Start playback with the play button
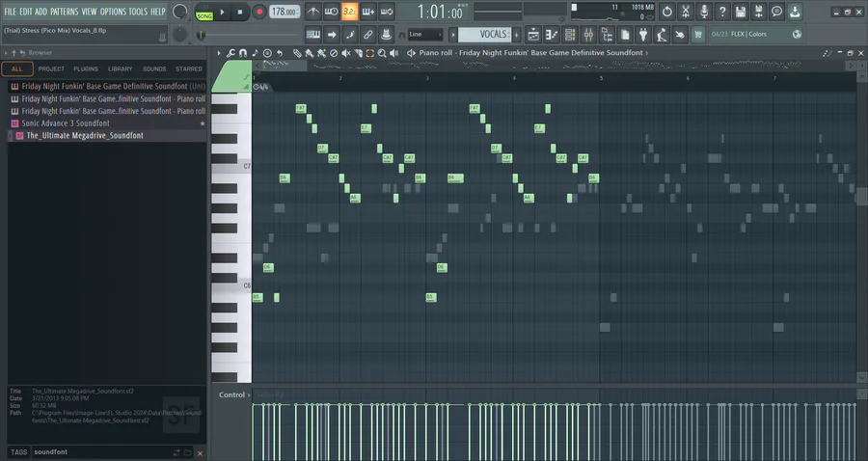Viewport: 868px width, 461px height. pyautogui.click(x=222, y=12)
